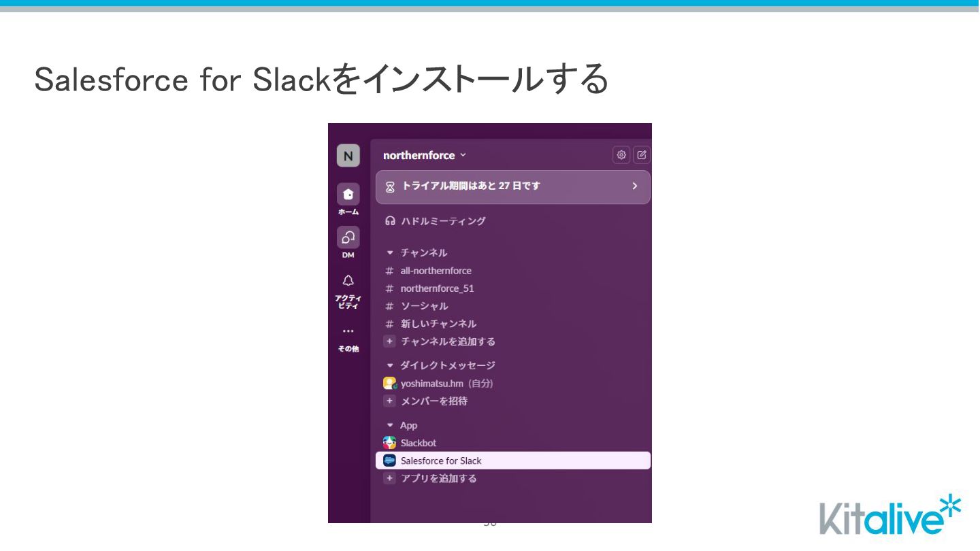Click hash icon of northernforce_51 channel
Screen dimensions: 980x551
389,288
